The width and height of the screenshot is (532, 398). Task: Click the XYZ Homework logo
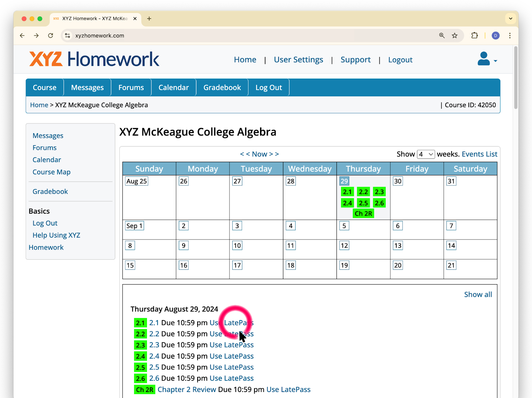(94, 59)
